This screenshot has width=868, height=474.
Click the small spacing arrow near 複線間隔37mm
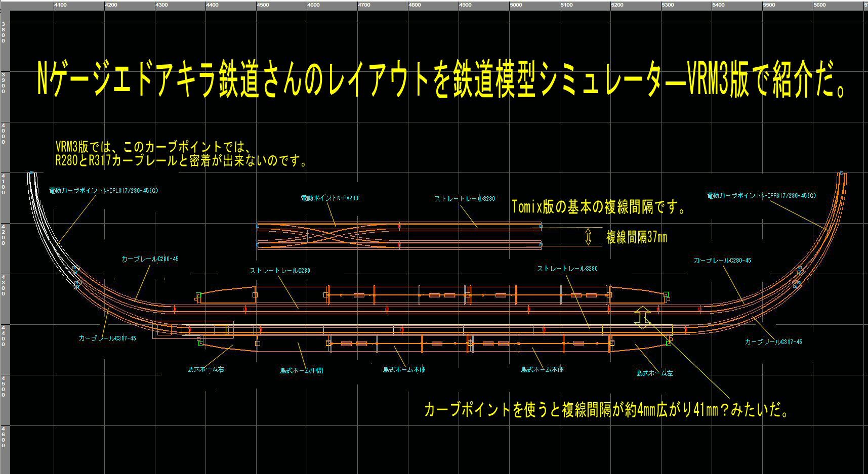(x=588, y=236)
